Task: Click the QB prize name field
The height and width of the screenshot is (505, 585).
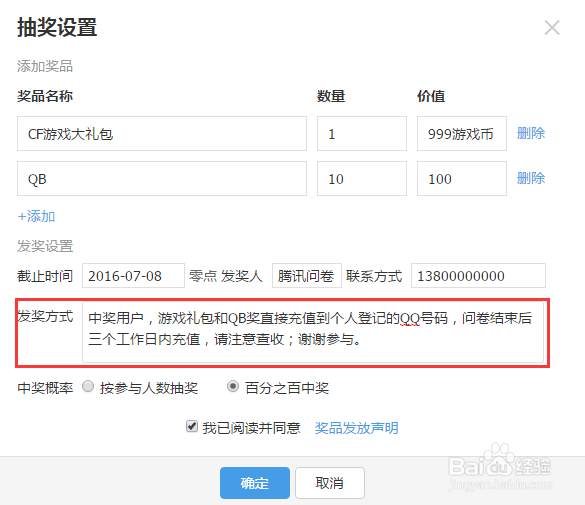Action: 162,179
